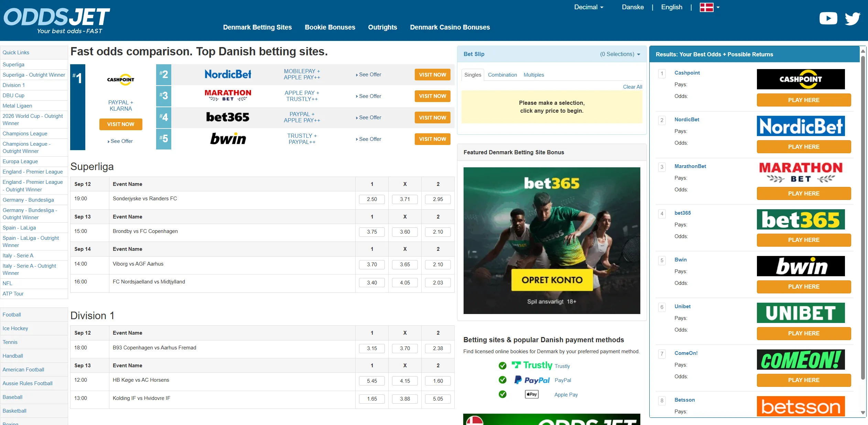Click the NordicBet logo in top sites
868x425 pixels.
228,74
